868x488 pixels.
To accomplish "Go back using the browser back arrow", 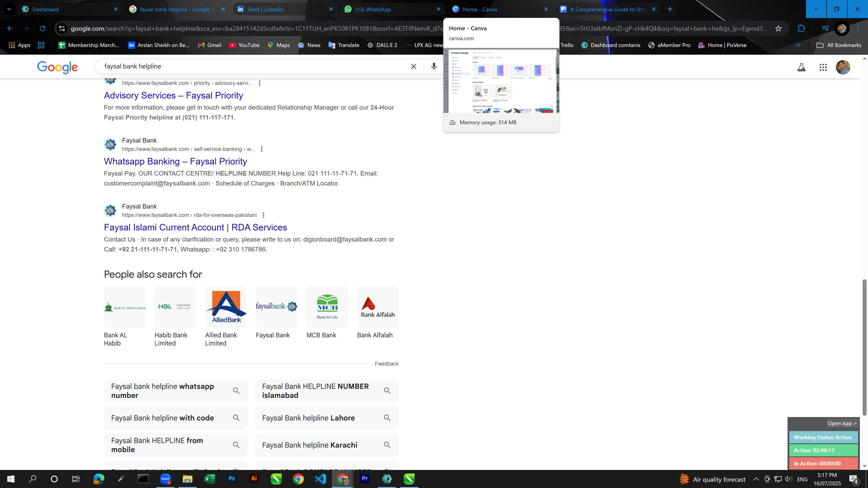I will 10,29.
